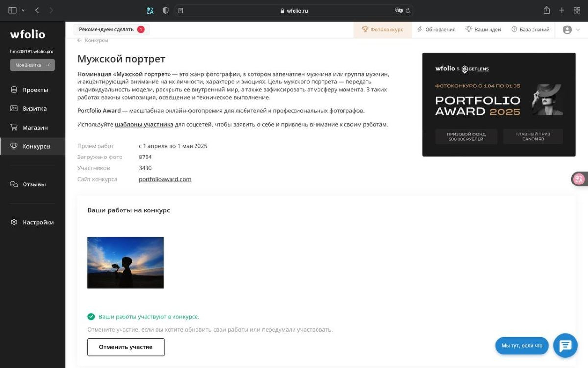588x368 pixels.
Task: Open the support chat widget icon
Action: point(565,345)
